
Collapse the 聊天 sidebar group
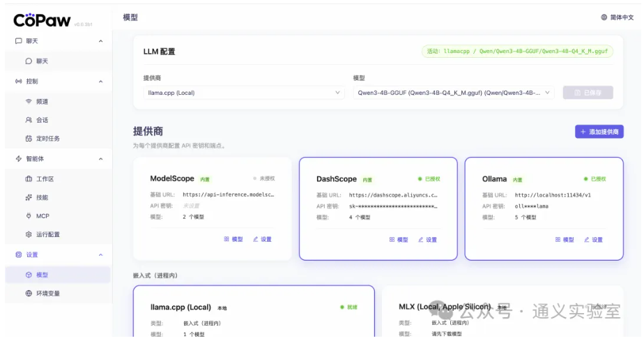pyautogui.click(x=100, y=41)
